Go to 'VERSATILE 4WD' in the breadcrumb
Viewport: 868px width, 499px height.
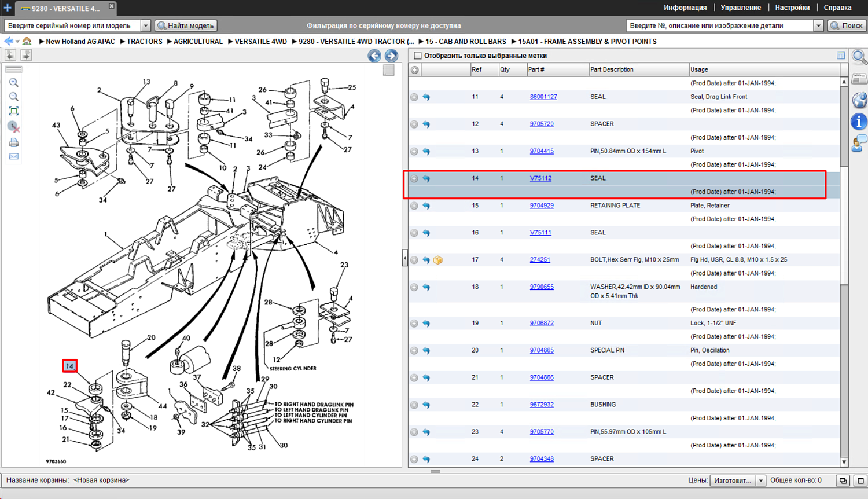click(261, 42)
